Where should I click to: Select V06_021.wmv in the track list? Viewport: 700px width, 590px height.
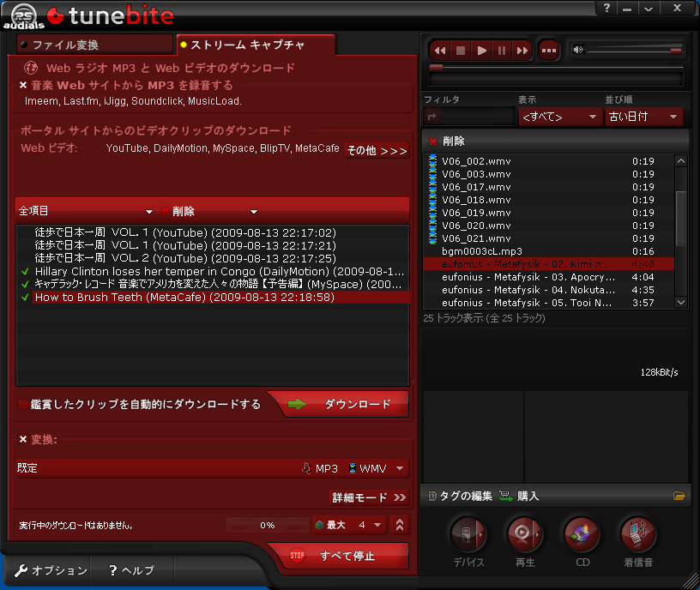(548, 238)
